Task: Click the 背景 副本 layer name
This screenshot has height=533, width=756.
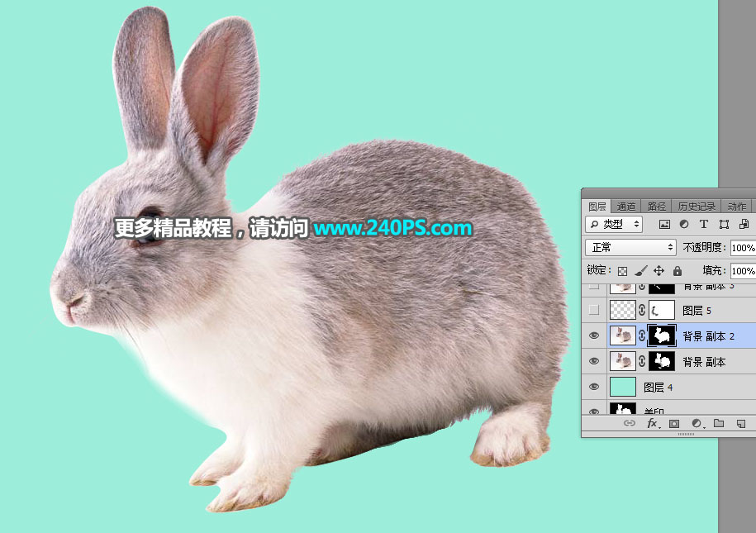Action: tap(704, 362)
